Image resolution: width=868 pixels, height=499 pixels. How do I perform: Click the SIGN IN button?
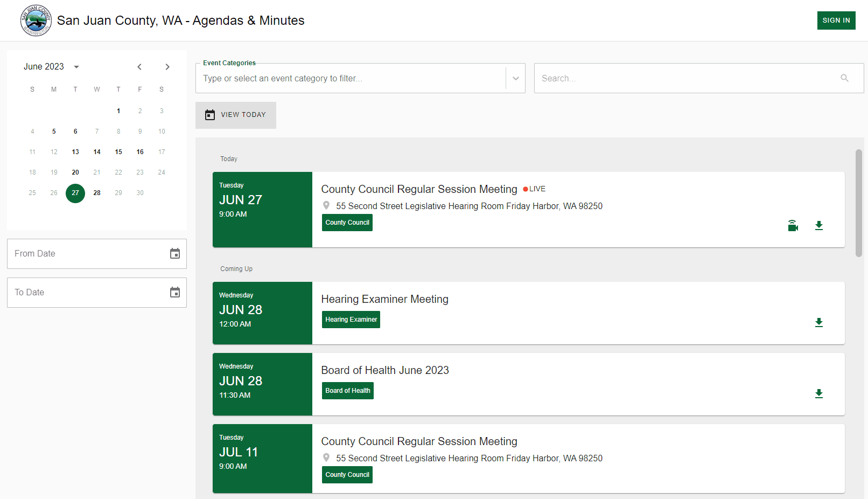point(836,20)
